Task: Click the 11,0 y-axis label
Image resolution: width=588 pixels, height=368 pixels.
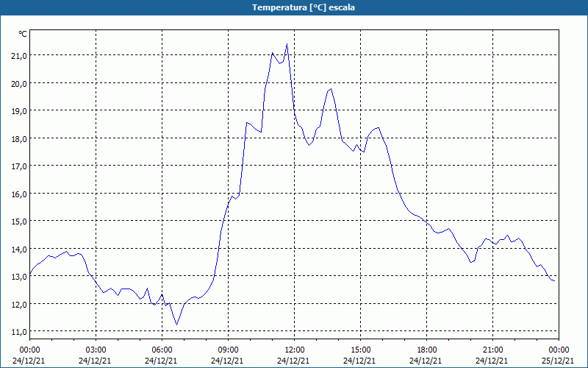Action: 20,332
